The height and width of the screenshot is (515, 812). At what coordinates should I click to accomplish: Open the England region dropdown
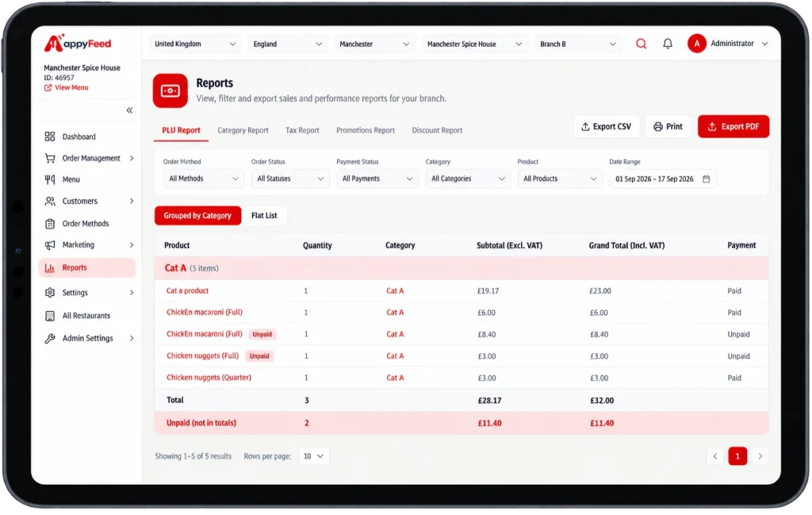287,44
